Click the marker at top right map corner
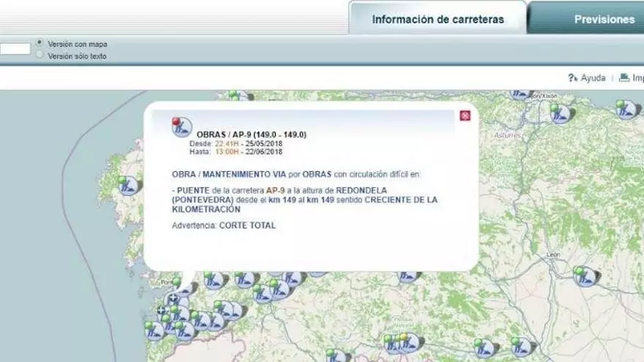The width and height of the screenshot is (644, 362). click(x=626, y=109)
